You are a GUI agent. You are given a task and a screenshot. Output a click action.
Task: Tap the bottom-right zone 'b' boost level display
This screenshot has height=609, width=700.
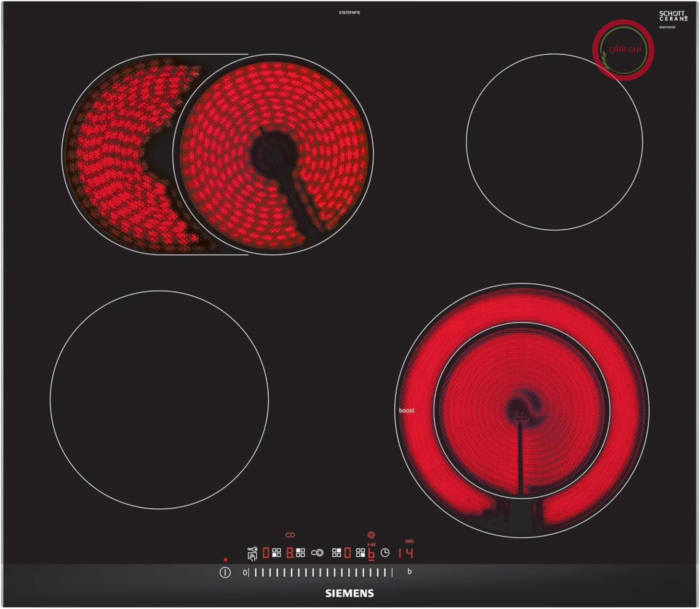371,554
